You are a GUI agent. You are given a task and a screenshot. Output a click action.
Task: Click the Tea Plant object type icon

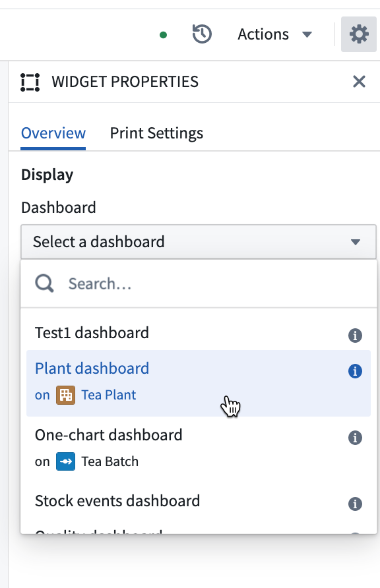[66, 396]
